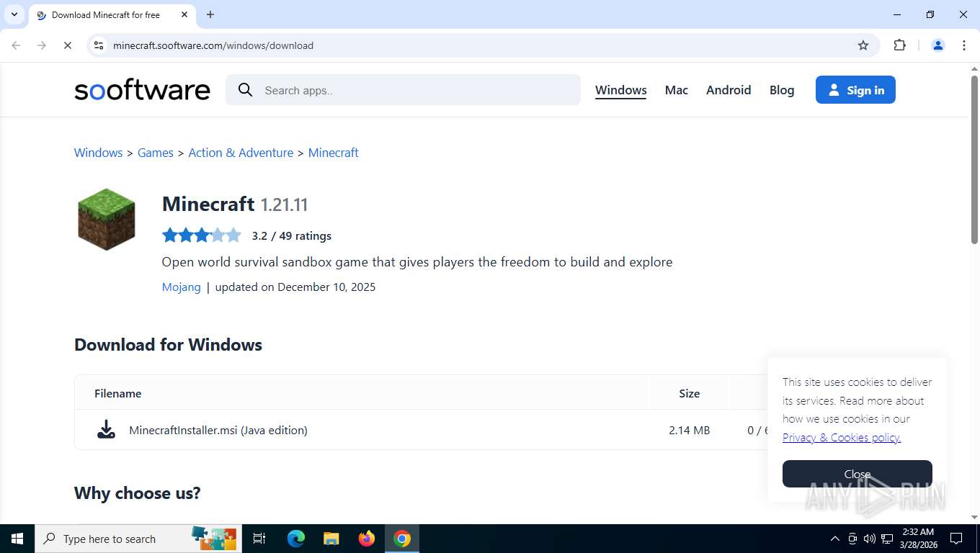Click the search magnifier icon
This screenshot has width=980, height=553.
point(246,90)
